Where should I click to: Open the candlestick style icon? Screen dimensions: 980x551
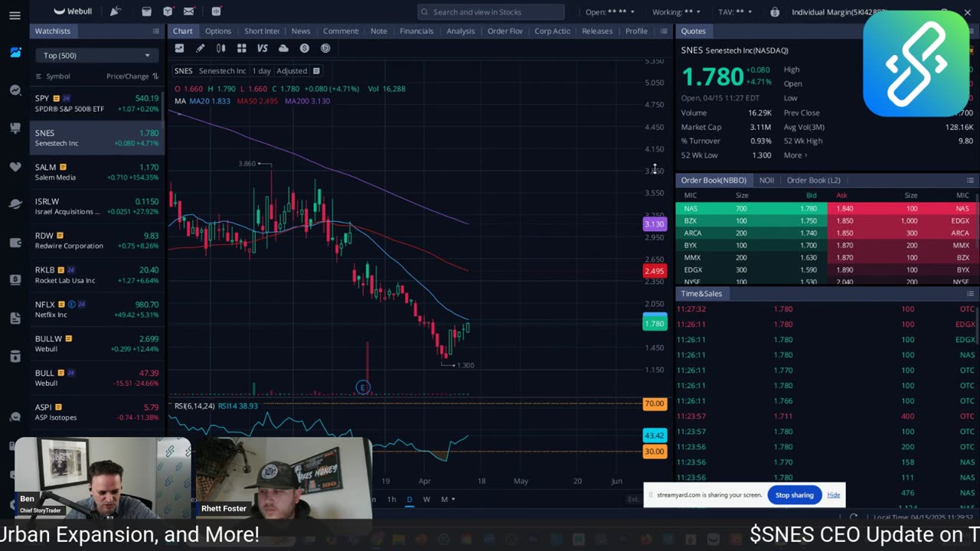click(x=220, y=48)
